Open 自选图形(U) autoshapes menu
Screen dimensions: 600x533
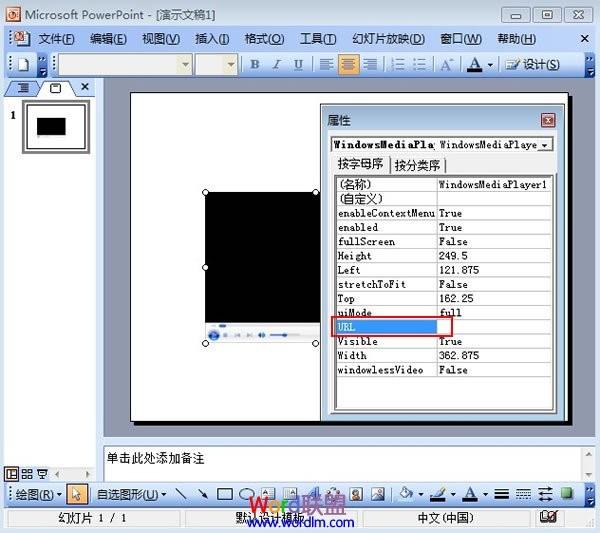pos(131,494)
